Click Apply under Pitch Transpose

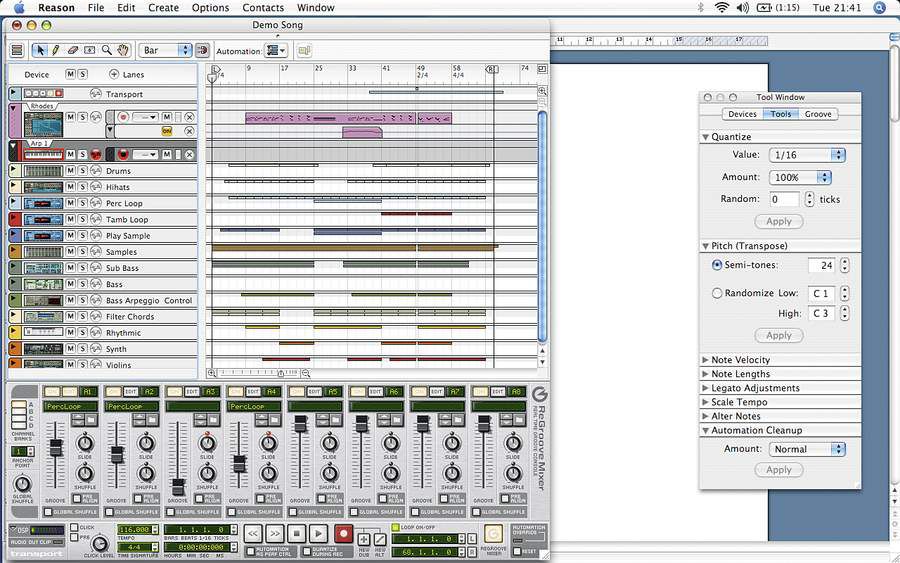coord(779,336)
